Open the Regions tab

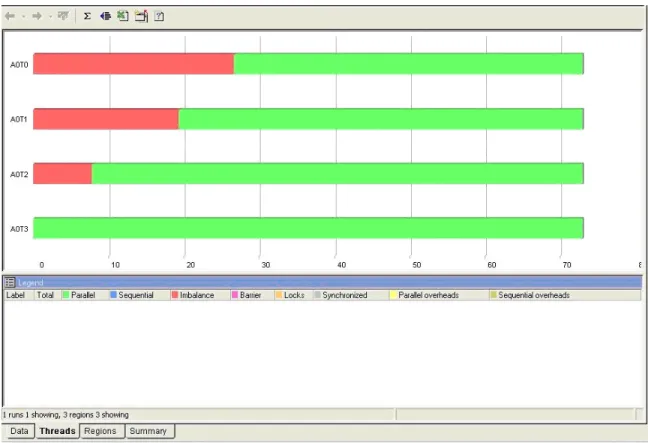tap(100, 431)
